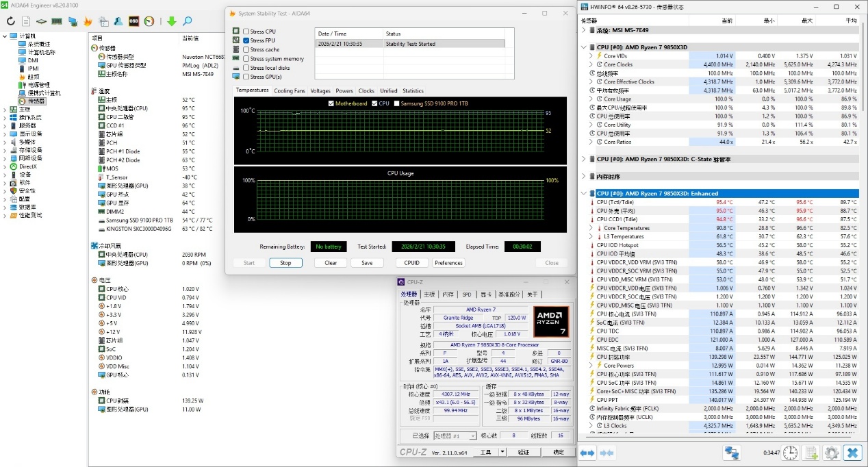Open Preferences in stability test window
The width and height of the screenshot is (868, 467).
pyautogui.click(x=448, y=263)
